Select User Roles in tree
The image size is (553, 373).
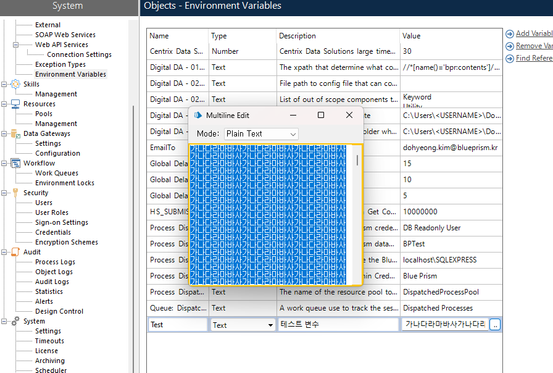click(x=51, y=213)
